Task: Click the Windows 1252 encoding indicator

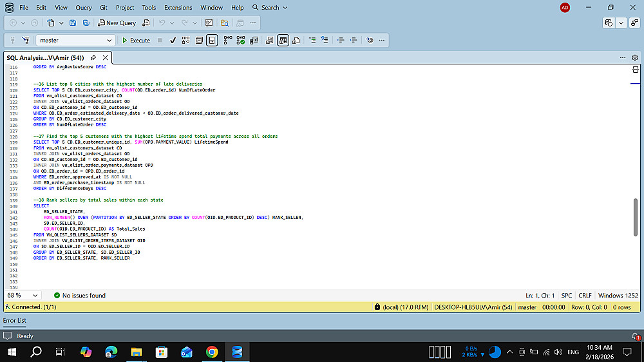Action: [618, 296]
